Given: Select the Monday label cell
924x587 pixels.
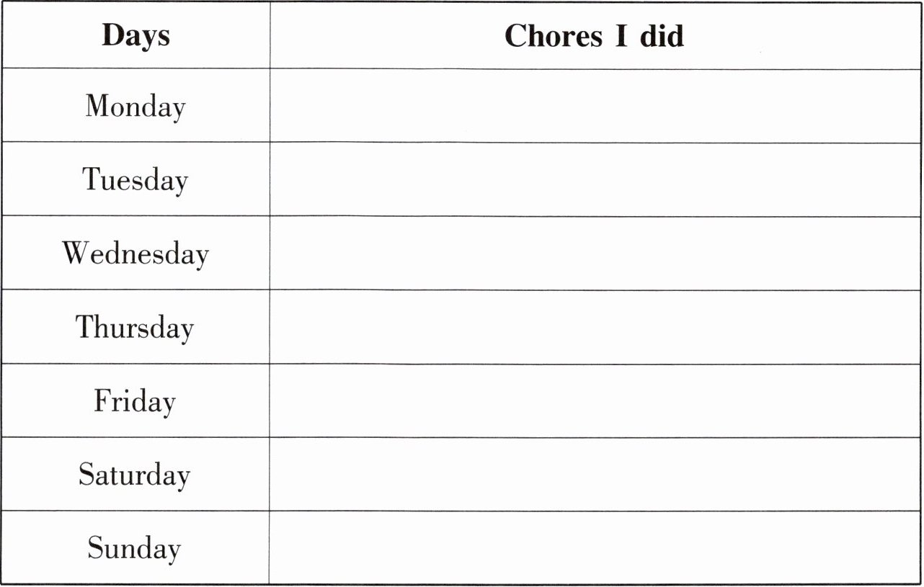Looking at the screenshot, I should pyautogui.click(x=136, y=106).
